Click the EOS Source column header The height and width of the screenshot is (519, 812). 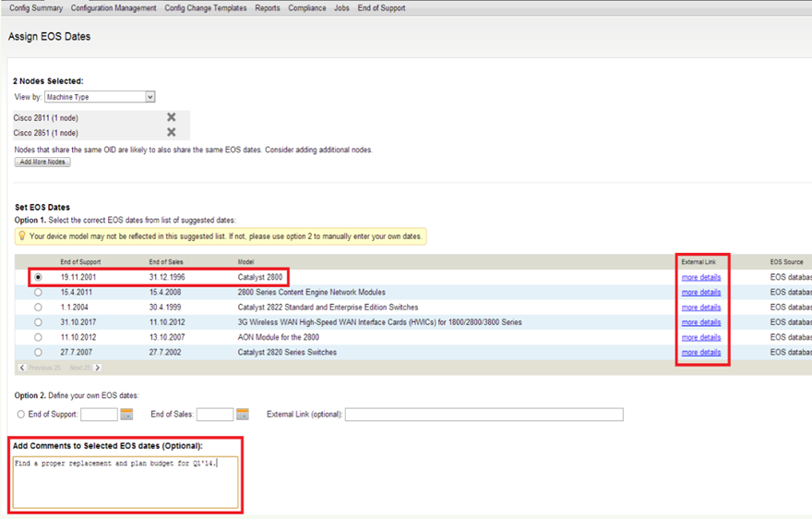(786, 262)
